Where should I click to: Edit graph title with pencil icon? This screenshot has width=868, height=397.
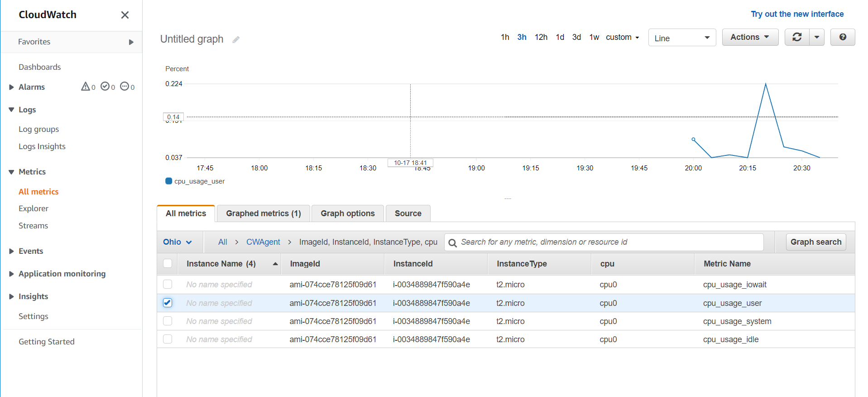click(x=236, y=40)
